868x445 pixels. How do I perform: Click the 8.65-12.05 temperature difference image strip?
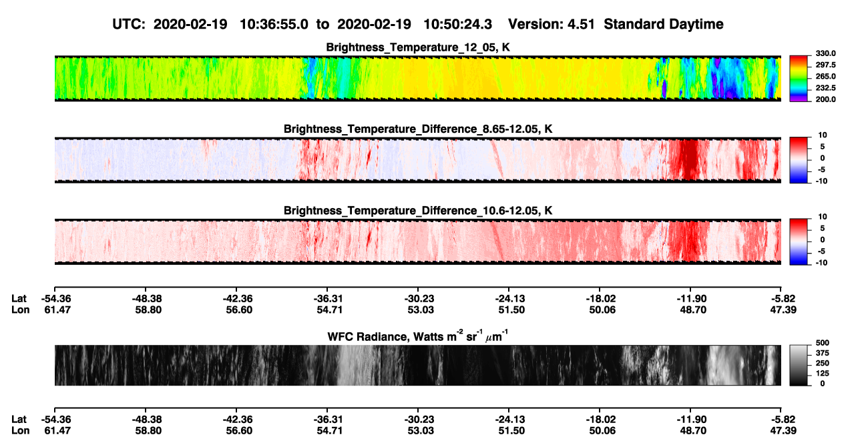(417, 160)
